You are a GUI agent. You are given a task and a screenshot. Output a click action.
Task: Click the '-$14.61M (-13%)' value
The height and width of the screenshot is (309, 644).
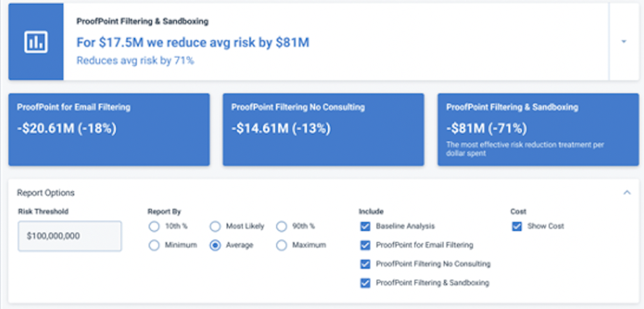point(281,129)
